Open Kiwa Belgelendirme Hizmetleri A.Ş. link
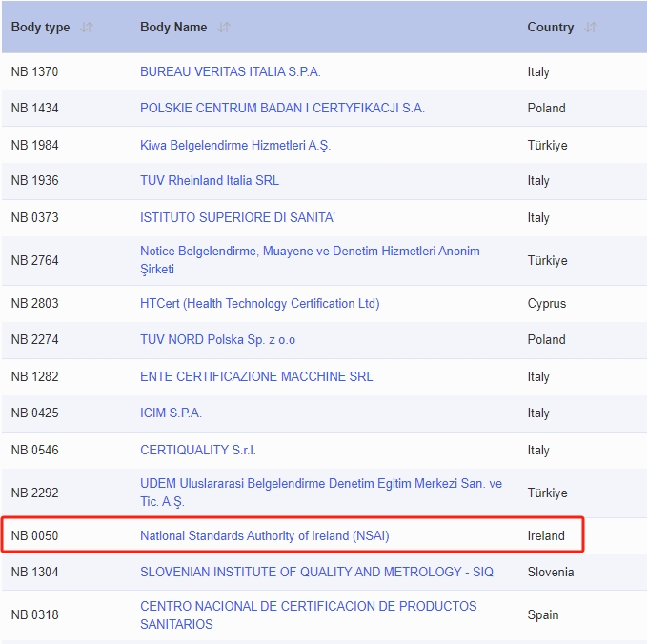The height and width of the screenshot is (644, 647). [x=235, y=145]
